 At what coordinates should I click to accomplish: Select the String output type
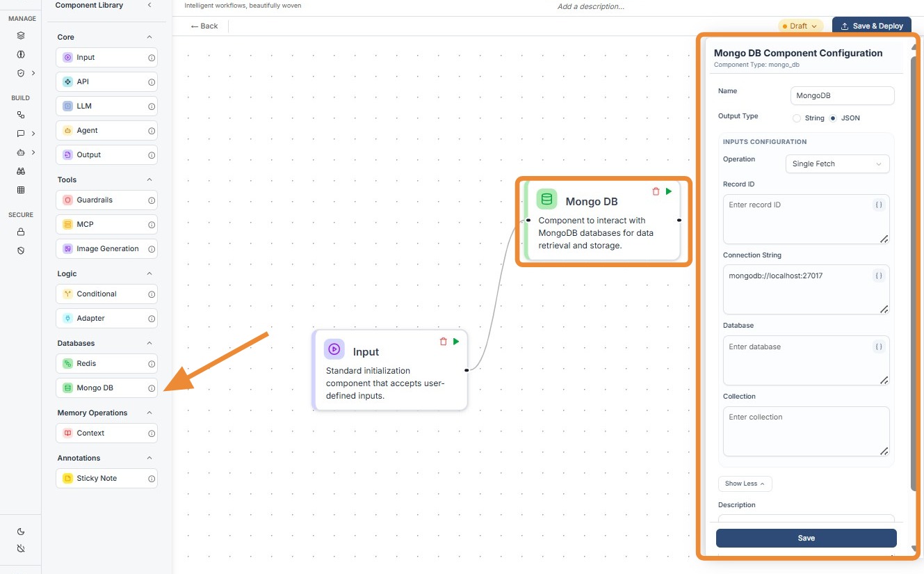click(797, 118)
